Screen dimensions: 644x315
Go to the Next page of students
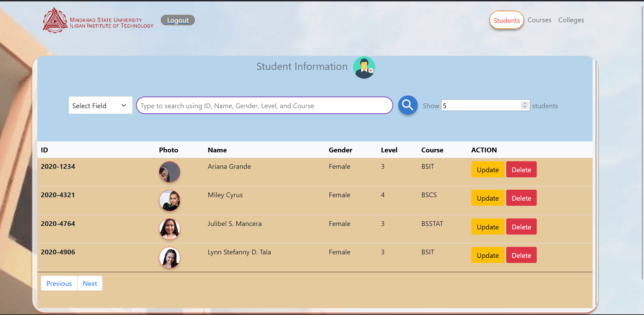click(90, 283)
